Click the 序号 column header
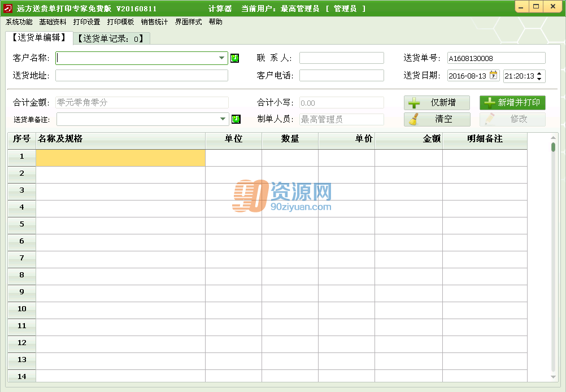 point(21,141)
